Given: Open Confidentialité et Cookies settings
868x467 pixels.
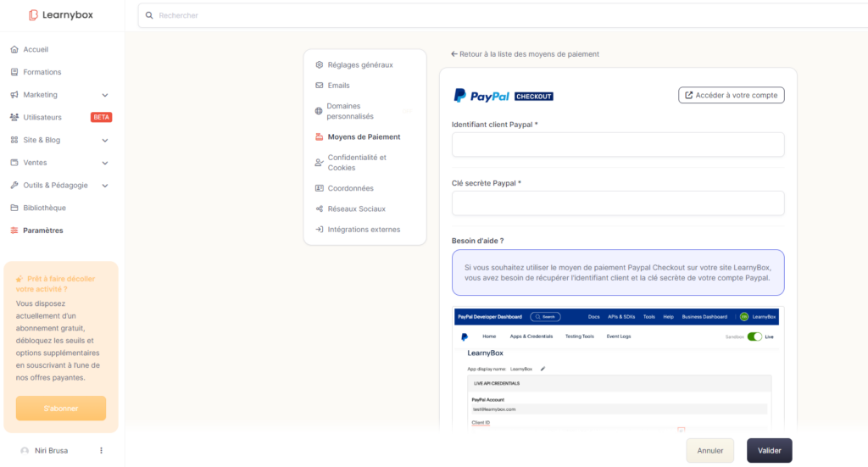Looking at the screenshot, I should (357, 162).
